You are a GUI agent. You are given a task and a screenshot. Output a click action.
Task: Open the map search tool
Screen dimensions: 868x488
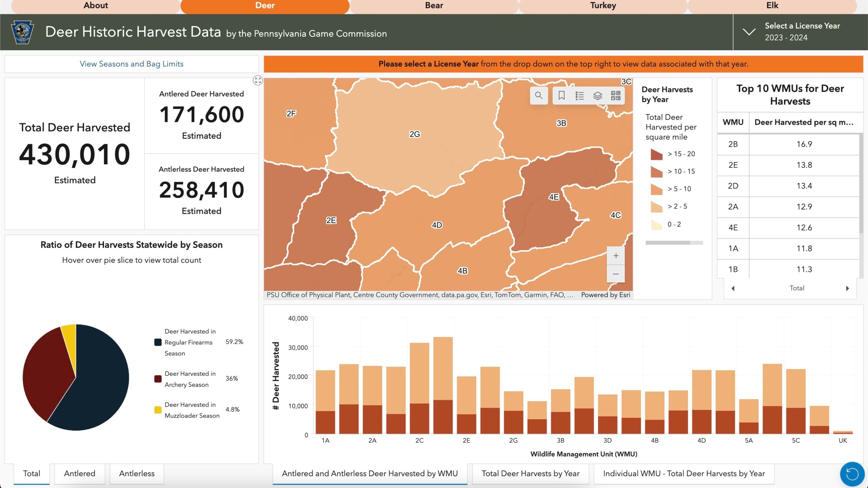539,96
